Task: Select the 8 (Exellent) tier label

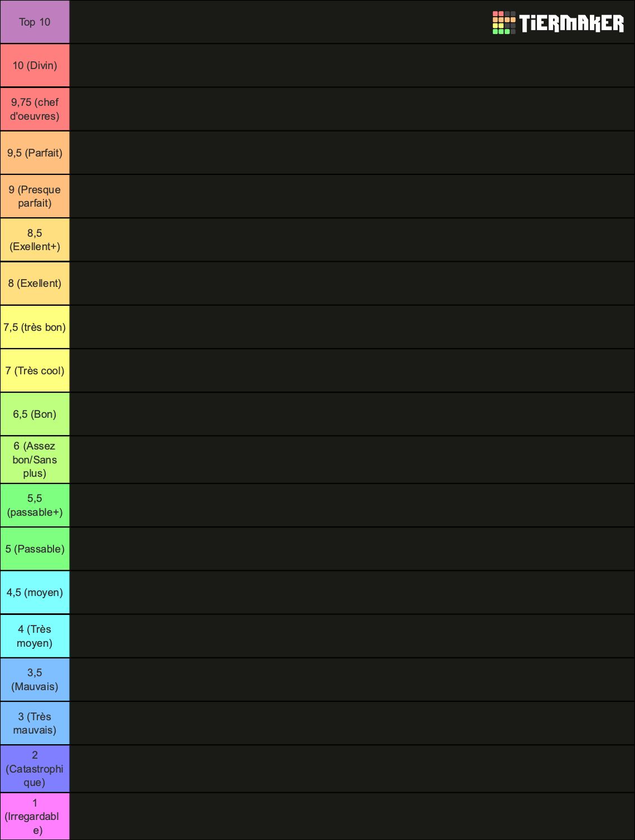Action: pos(35,284)
